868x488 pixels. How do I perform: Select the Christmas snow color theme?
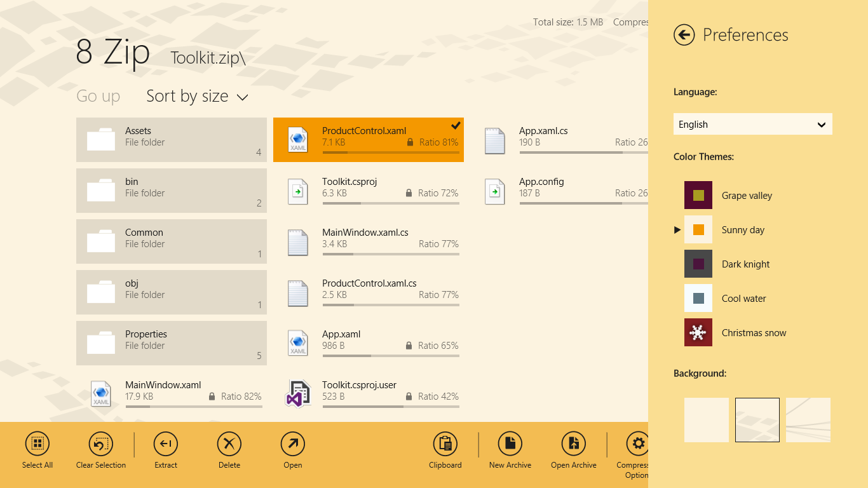tap(735, 332)
